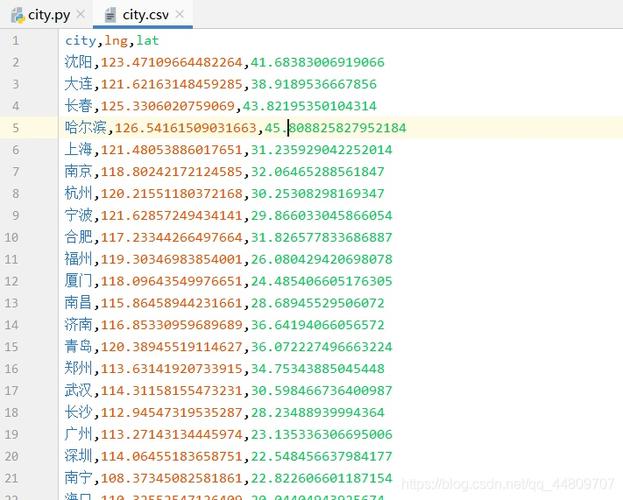623x500 pixels.
Task: Click longitude 113.27143134445974
Action: coord(172,434)
